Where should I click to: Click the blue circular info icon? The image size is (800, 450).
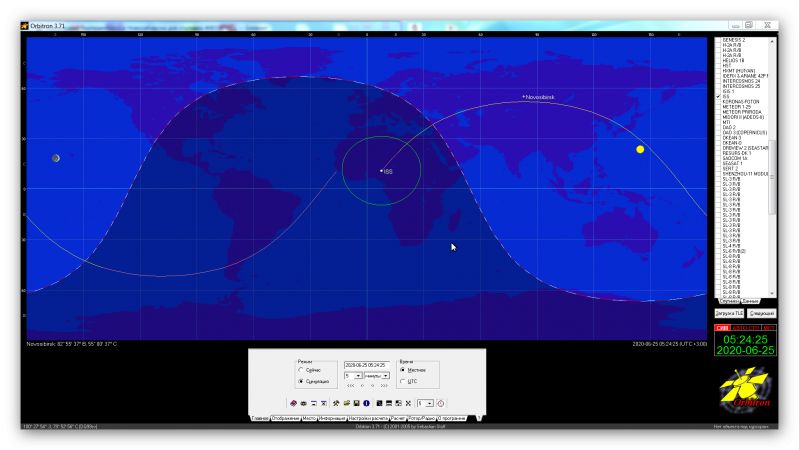click(366, 403)
